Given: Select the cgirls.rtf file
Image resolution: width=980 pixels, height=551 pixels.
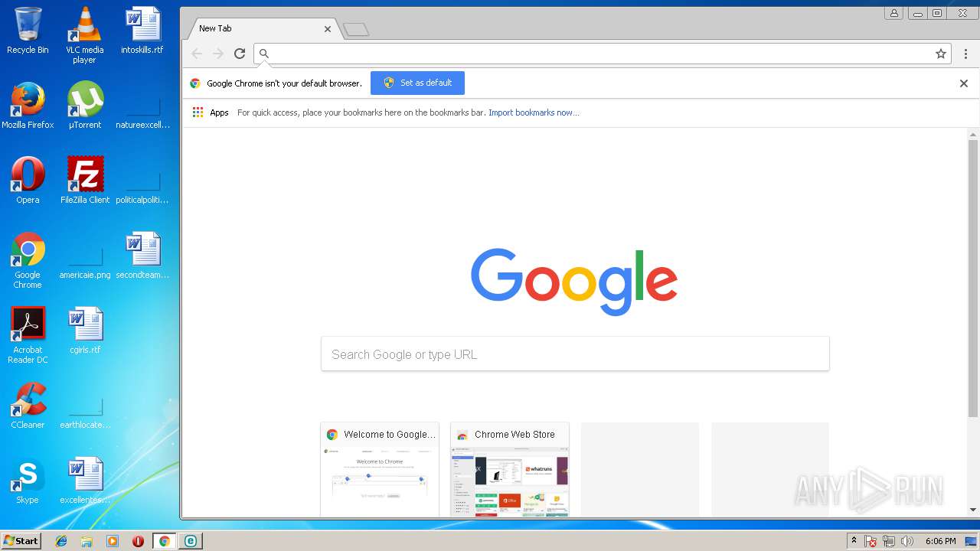Looking at the screenshot, I should tap(84, 331).
